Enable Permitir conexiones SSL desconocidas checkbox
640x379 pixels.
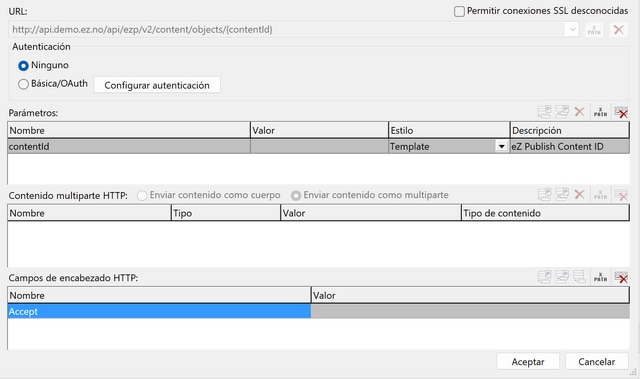pos(459,11)
